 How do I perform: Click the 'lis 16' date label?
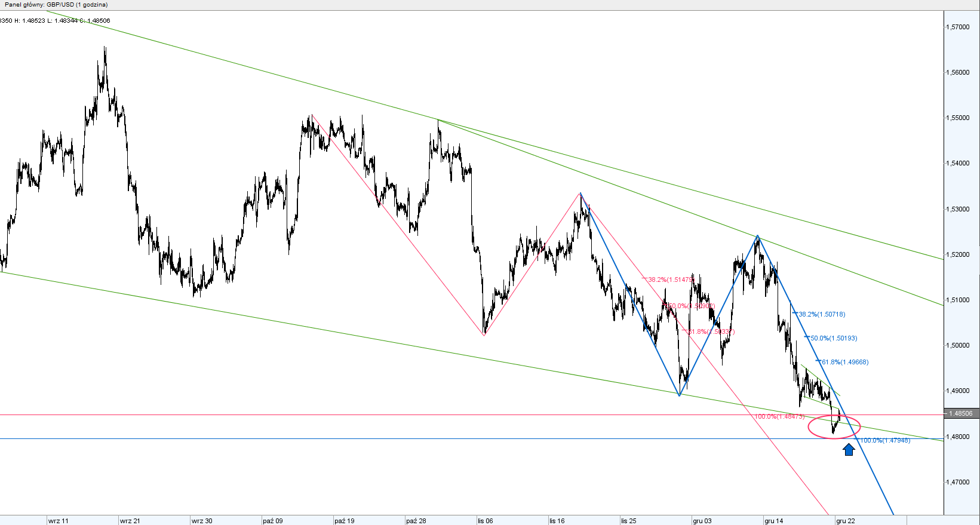click(557, 521)
